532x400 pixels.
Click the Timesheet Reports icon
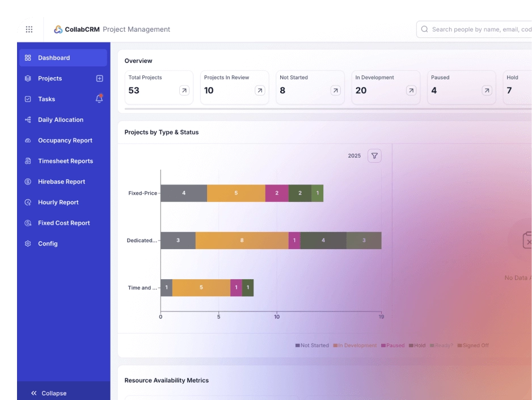27,161
